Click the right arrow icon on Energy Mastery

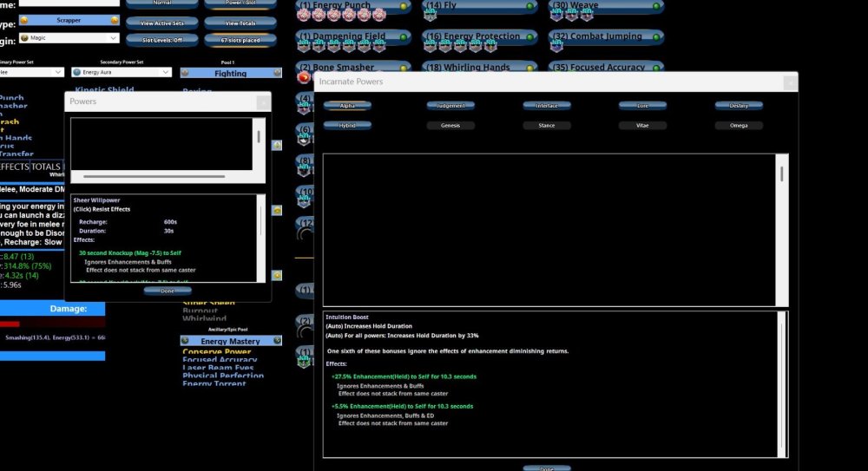[276, 341]
